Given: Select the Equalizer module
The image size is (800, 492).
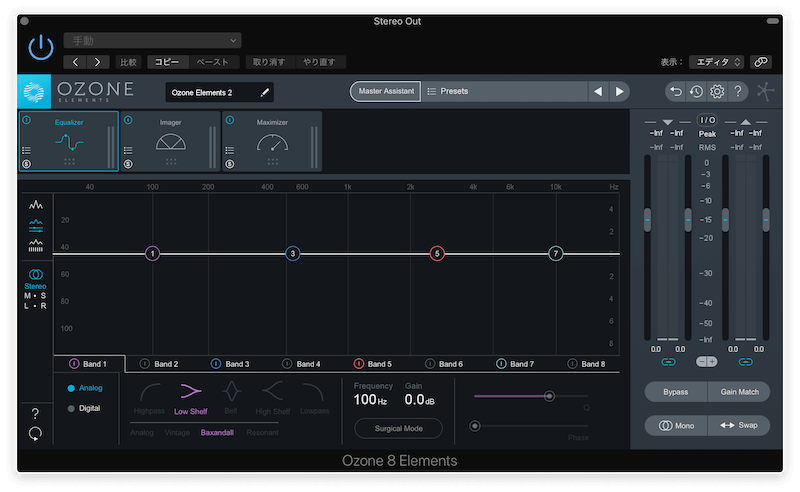Looking at the screenshot, I should pos(69,141).
